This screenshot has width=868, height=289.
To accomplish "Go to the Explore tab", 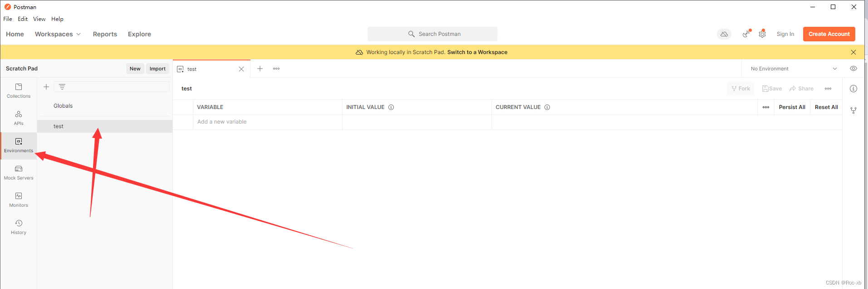I will coord(139,34).
